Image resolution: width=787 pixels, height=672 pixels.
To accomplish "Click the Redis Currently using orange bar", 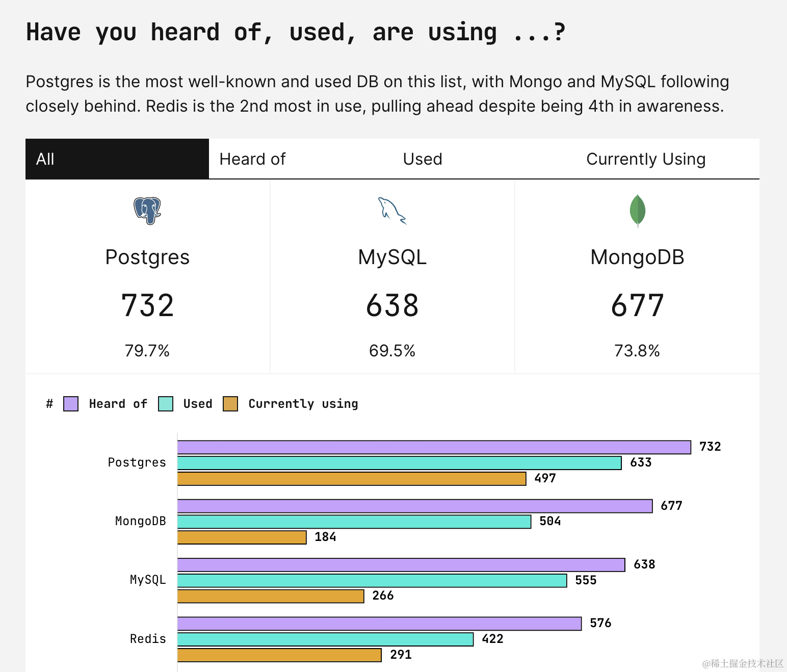I will 279,655.
